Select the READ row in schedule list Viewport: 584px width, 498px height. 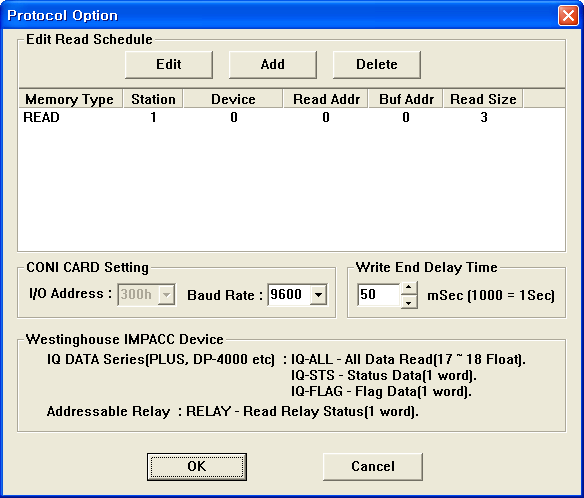tap(291, 118)
